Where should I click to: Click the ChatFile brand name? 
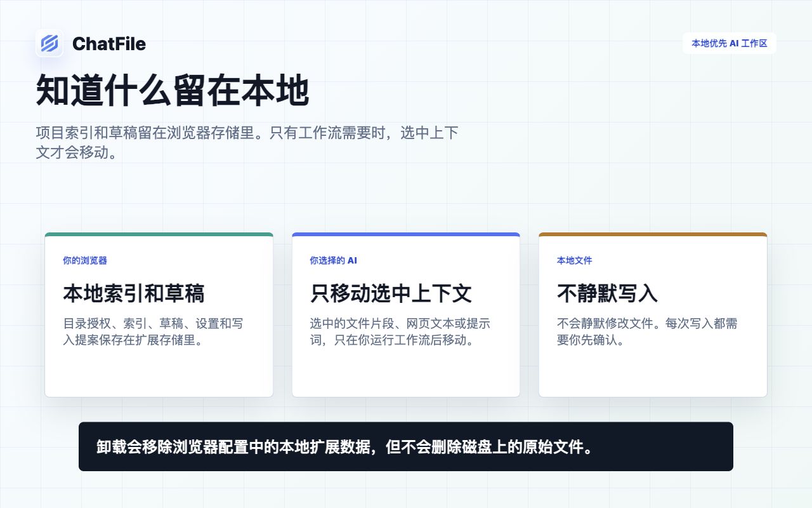coord(109,44)
